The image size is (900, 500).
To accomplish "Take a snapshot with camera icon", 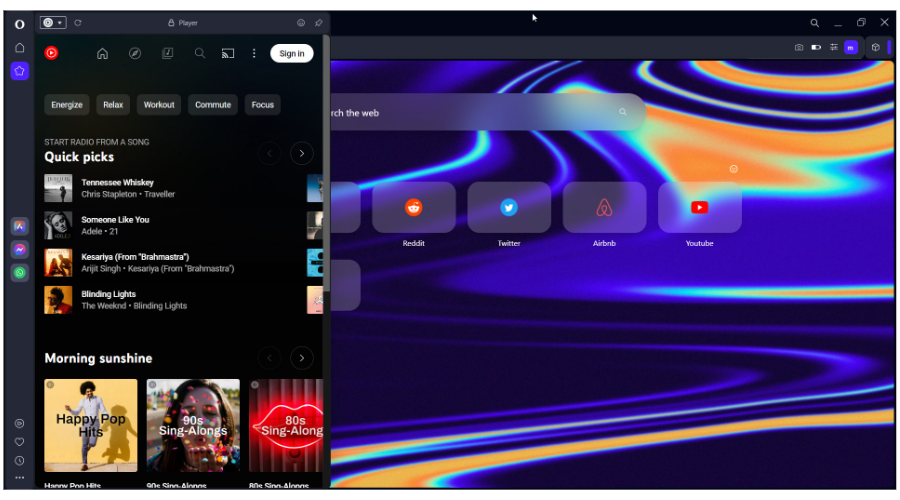I will (799, 48).
